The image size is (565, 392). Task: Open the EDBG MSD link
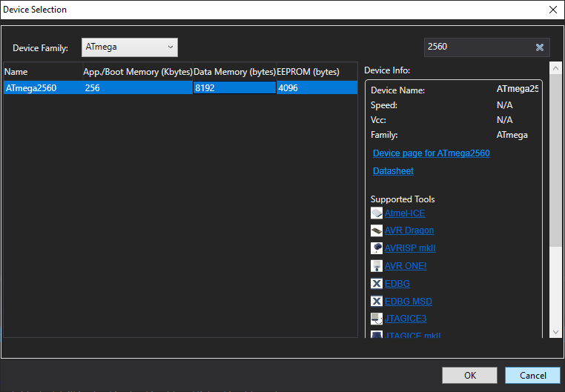pos(409,301)
